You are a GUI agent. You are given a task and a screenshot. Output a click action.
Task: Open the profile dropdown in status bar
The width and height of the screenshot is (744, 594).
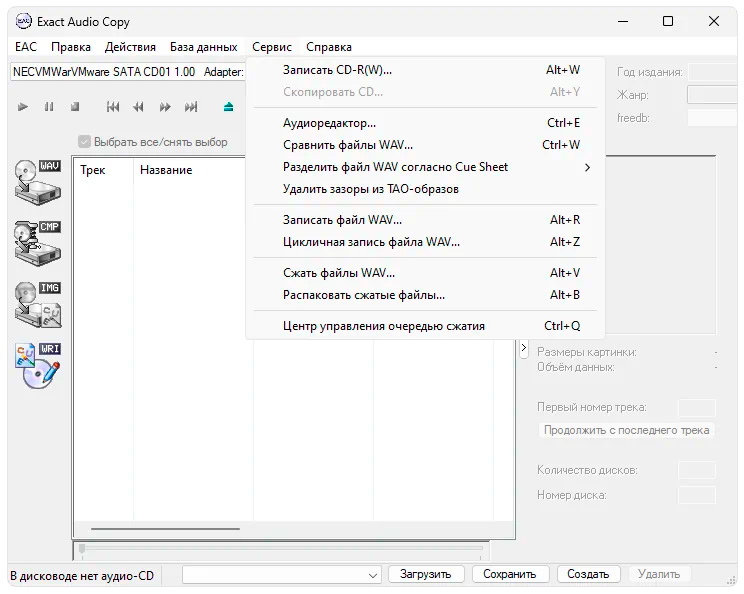pyautogui.click(x=282, y=575)
